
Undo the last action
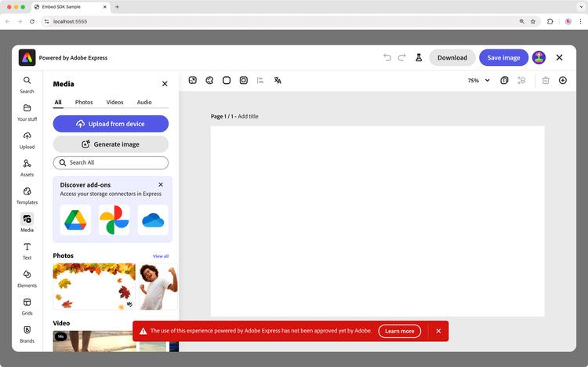point(387,57)
